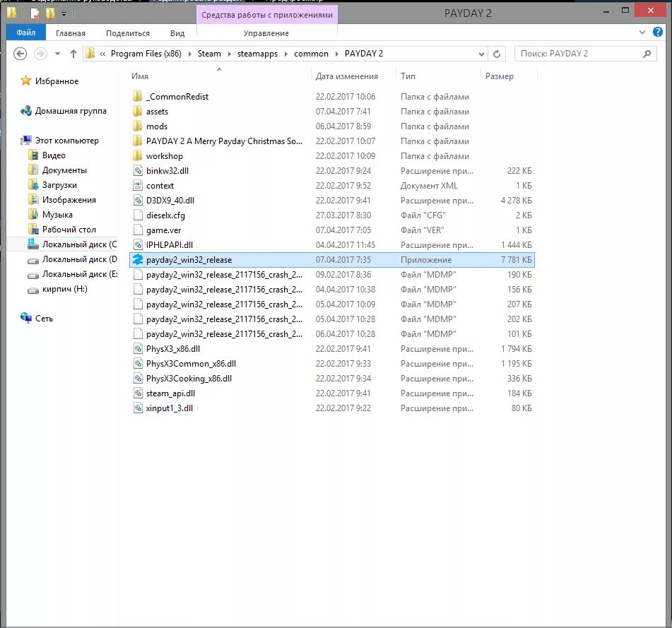The image size is (672, 628).
Task: Select crash dump dated 09.02.2017 8:36
Action: coord(332,275)
